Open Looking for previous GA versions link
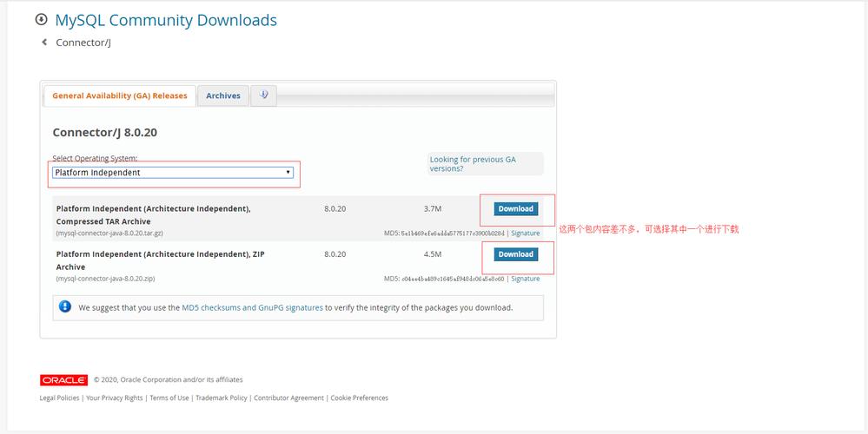This screenshot has width=868, height=434. coord(472,164)
